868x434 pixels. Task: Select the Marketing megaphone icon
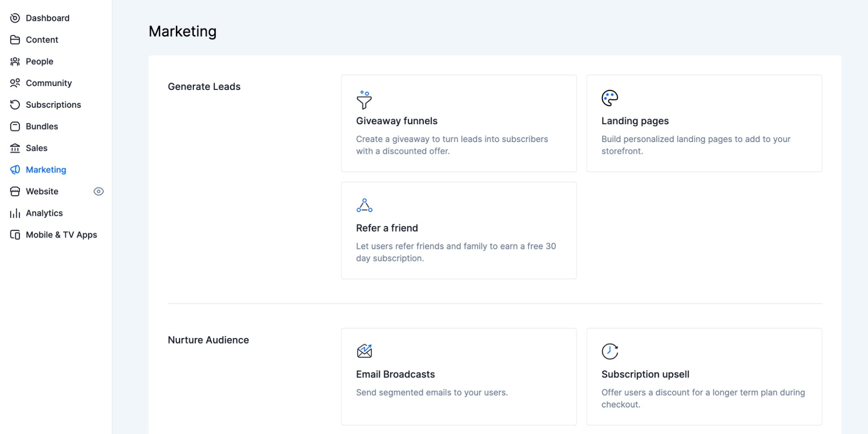[15, 169]
